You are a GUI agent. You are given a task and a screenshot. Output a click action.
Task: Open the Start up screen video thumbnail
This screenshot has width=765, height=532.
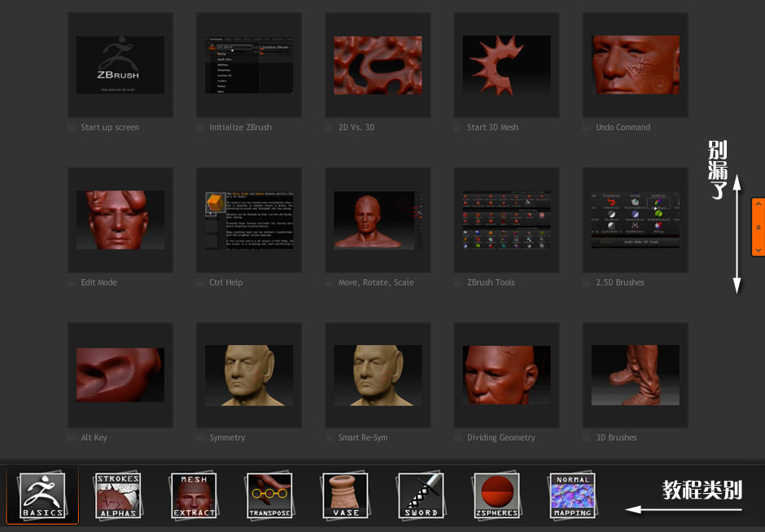(x=120, y=65)
